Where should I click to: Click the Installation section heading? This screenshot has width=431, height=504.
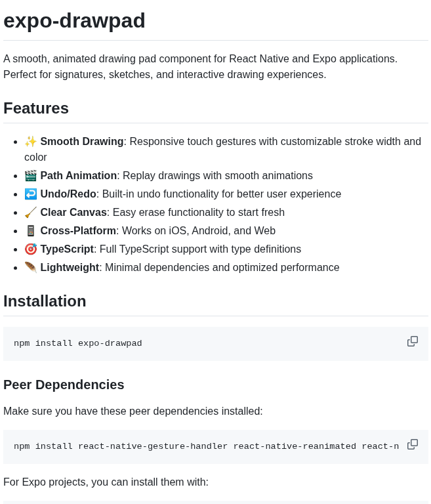tap(45, 301)
